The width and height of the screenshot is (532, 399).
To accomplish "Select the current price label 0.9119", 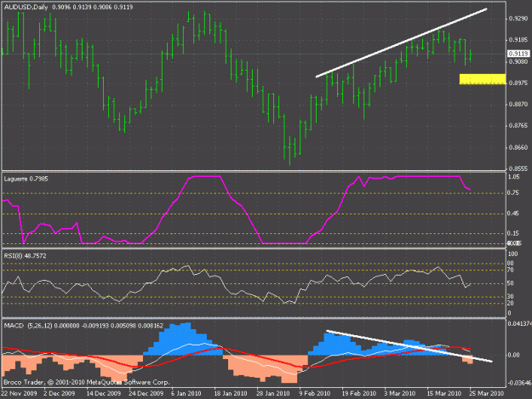I will pyautogui.click(x=518, y=54).
